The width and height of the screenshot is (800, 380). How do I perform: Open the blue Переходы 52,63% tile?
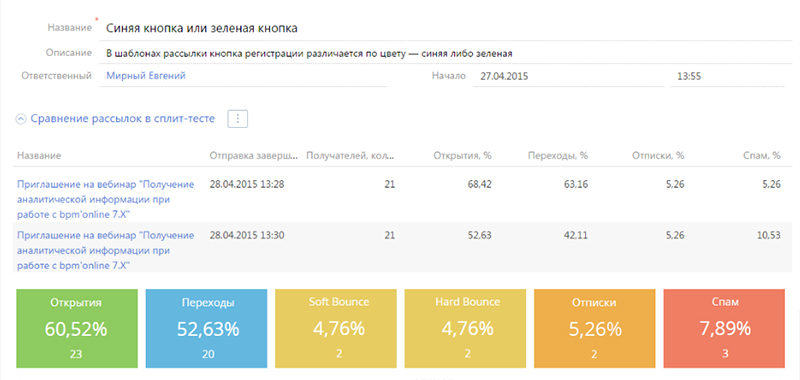[x=206, y=328]
